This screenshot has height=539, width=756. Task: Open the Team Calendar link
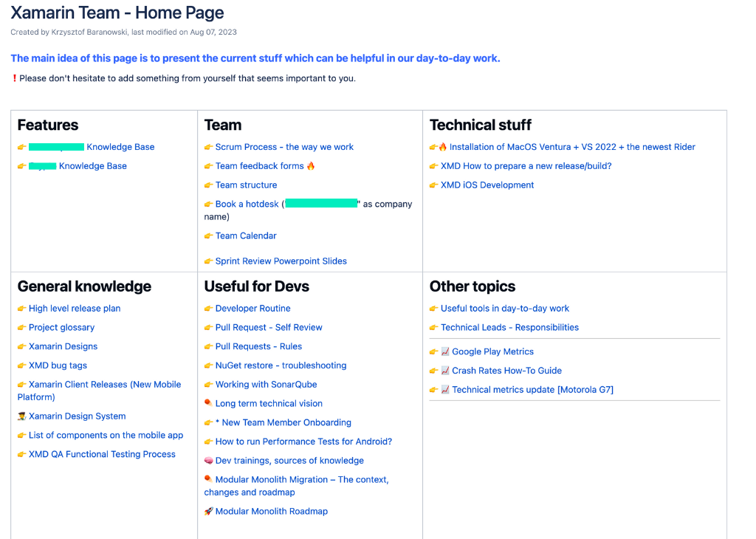tap(246, 236)
